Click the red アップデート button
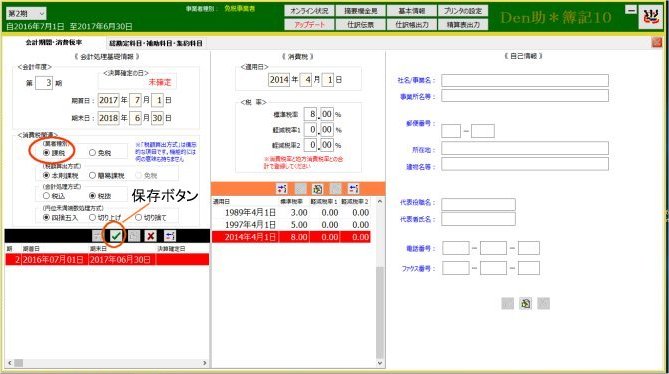 tap(309, 25)
